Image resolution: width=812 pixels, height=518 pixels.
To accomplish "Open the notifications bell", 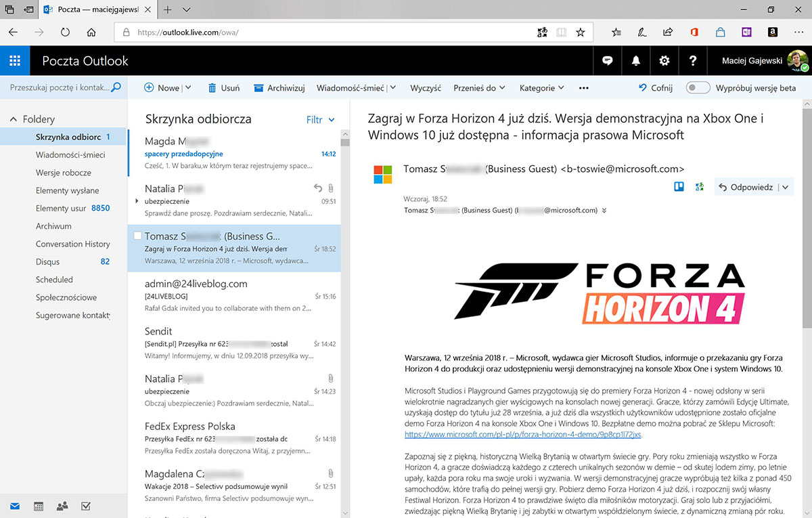I will click(x=636, y=61).
